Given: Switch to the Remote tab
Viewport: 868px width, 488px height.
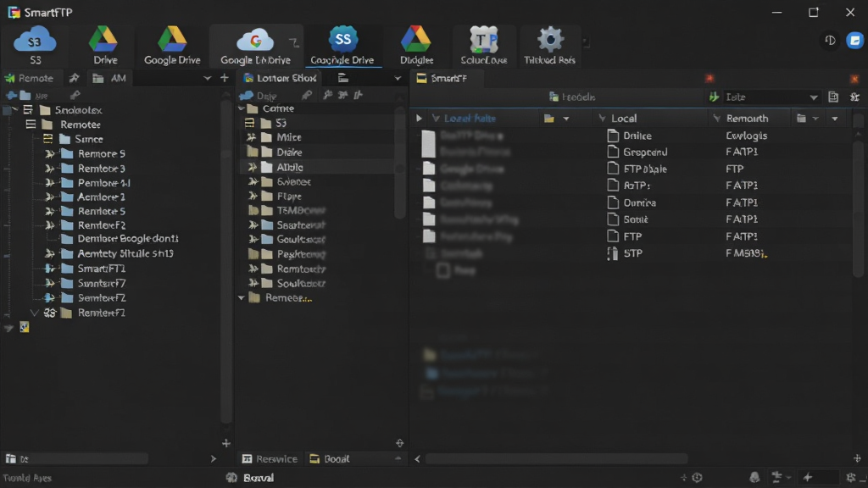Looking at the screenshot, I should (30, 78).
